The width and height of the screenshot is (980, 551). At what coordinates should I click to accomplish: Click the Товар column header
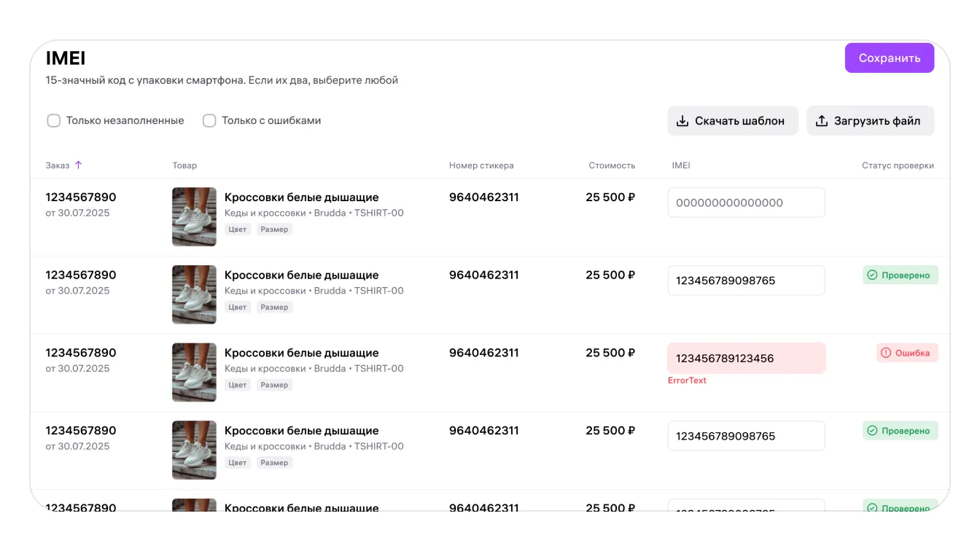pyautogui.click(x=184, y=165)
